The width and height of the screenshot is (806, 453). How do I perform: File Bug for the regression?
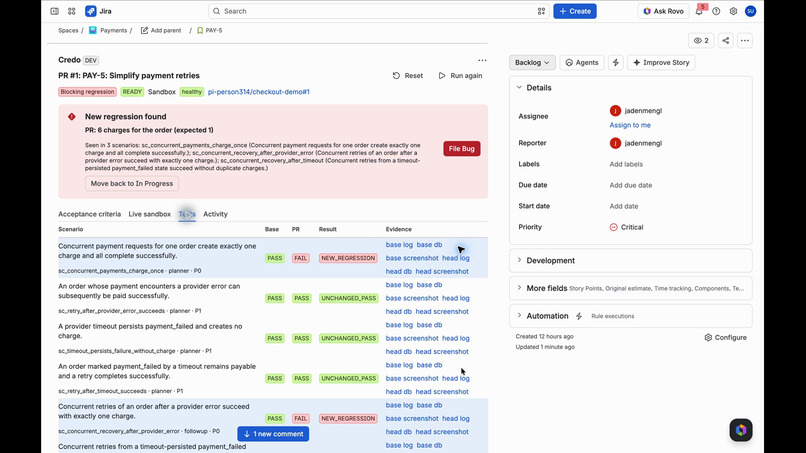coord(462,149)
